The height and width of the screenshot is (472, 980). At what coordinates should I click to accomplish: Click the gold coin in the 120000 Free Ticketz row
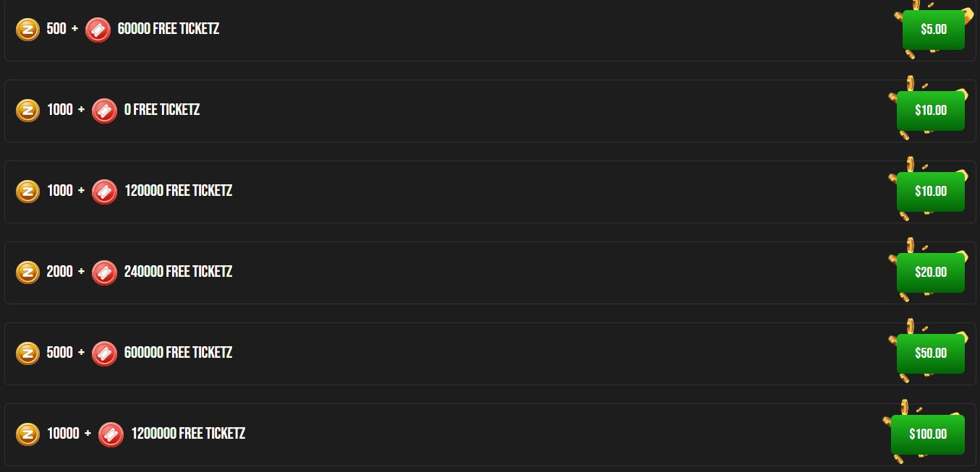(x=27, y=192)
